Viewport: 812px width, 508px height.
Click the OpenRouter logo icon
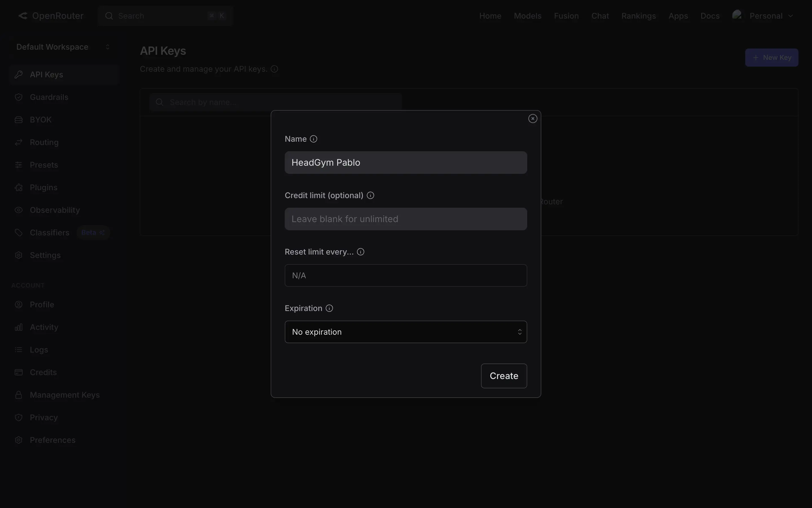(x=23, y=16)
